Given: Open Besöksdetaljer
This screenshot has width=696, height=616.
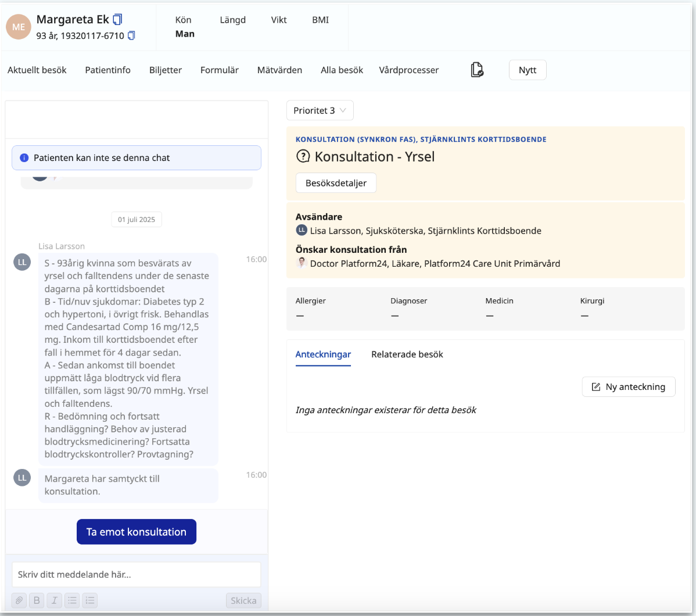Looking at the screenshot, I should (336, 183).
